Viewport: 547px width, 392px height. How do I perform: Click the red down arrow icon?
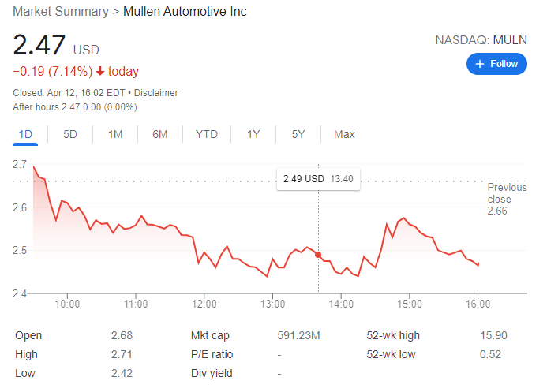100,72
